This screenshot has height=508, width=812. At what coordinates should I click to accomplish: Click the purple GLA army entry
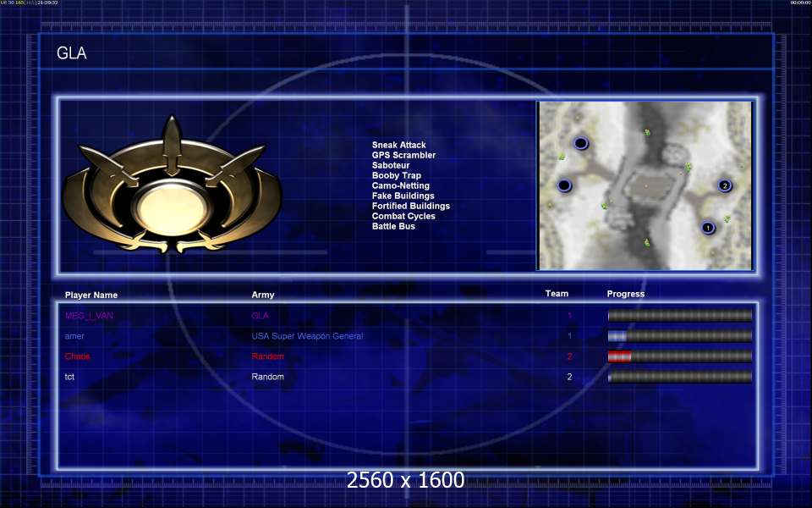(260, 315)
